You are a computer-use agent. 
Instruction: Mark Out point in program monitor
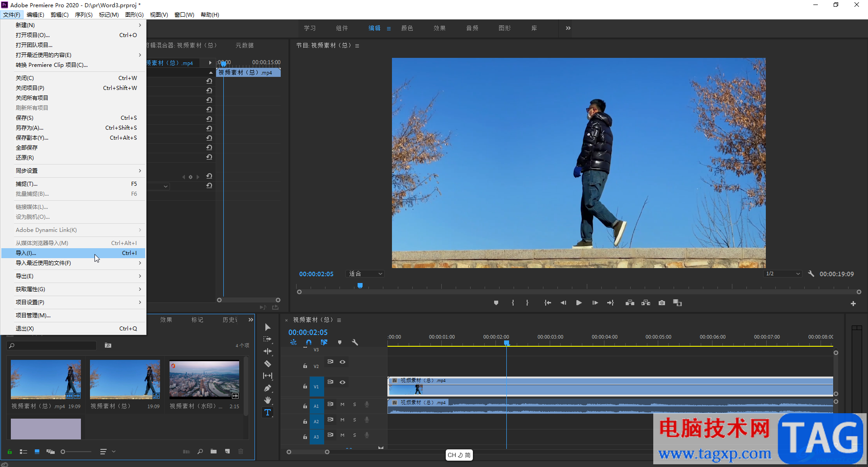527,303
